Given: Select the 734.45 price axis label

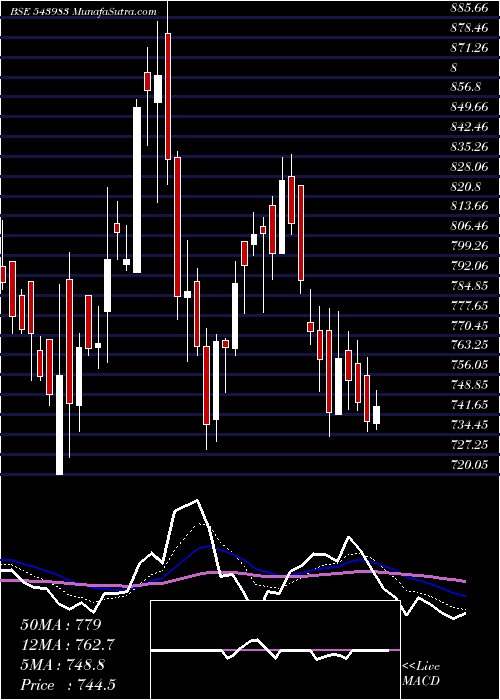Looking at the screenshot, I should pos(470,424).
